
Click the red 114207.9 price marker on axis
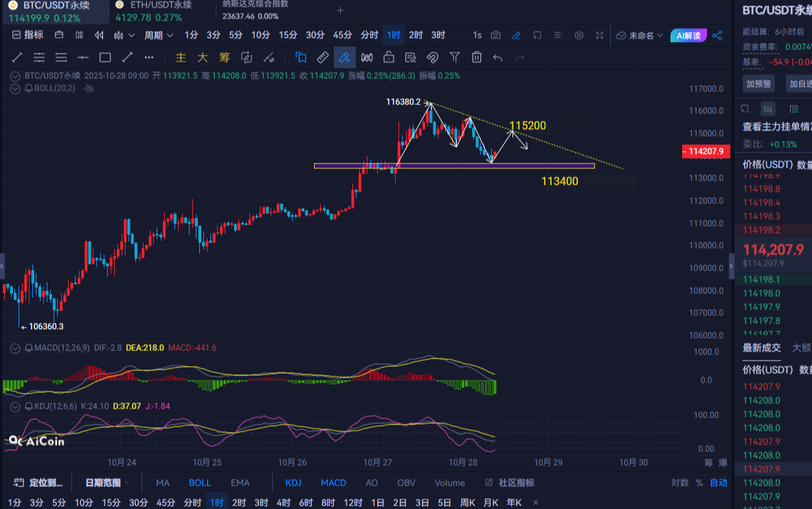[x=706, y=152]
